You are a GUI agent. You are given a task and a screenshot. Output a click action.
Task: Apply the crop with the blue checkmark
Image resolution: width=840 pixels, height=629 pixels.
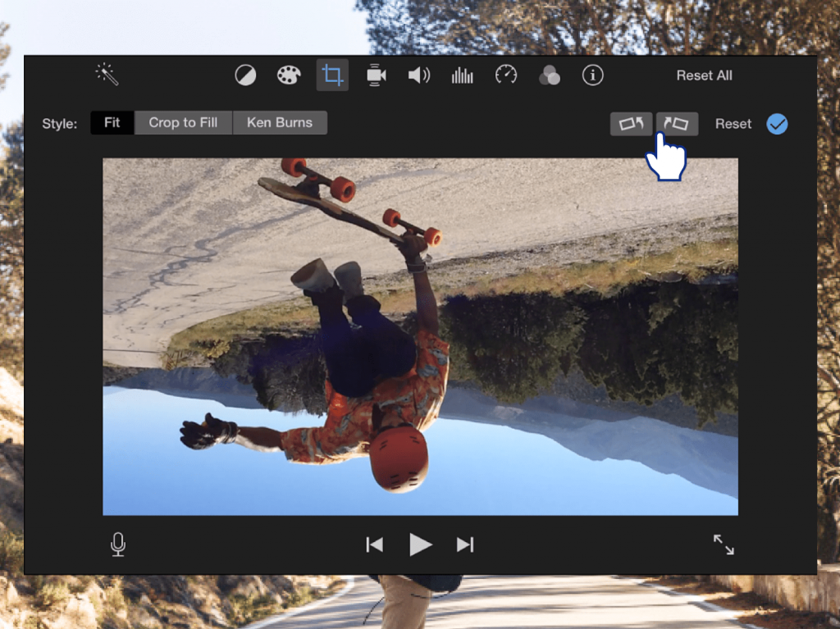click(x=777, y=124)
